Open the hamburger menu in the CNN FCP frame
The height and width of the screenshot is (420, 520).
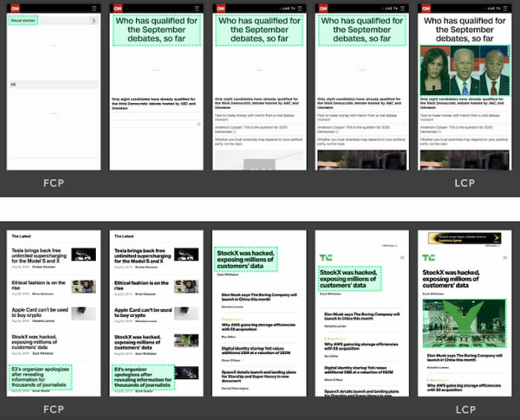tap(94, 8)
